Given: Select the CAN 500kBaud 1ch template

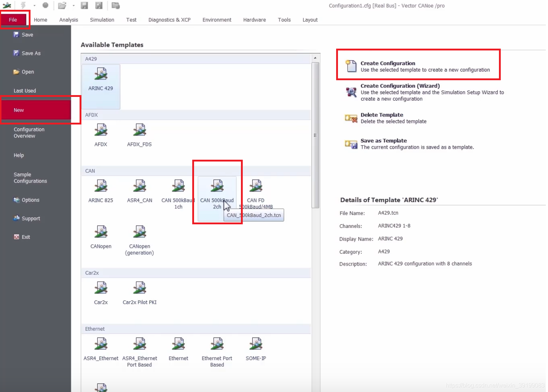Looking at the screenshot, I should [x=178, y=195].
